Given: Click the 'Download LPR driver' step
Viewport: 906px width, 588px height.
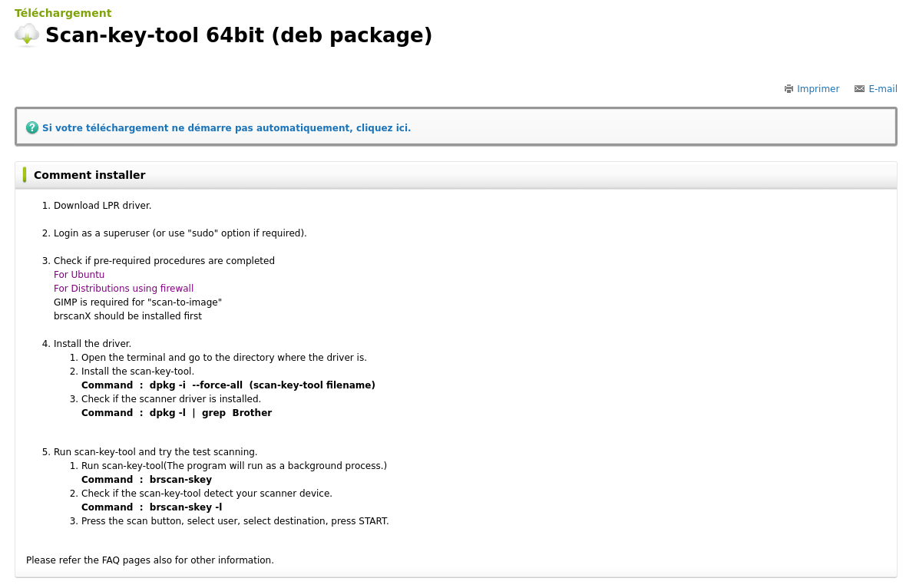Looking at the screenshot, I should 102,206.
